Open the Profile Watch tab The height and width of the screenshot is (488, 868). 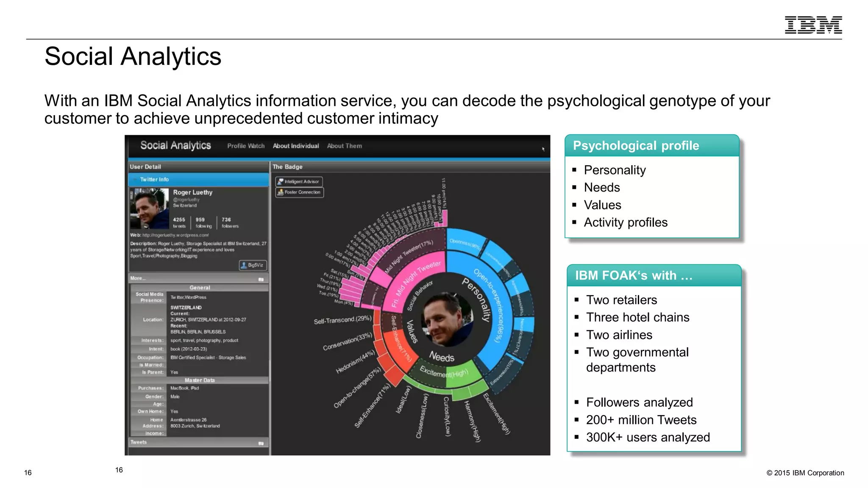point(246,146)
